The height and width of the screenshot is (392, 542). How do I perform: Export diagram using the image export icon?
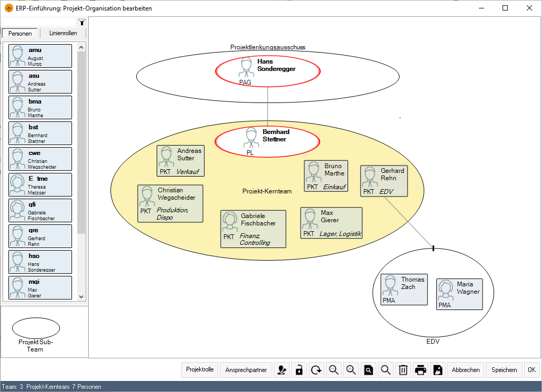[438, 369]
